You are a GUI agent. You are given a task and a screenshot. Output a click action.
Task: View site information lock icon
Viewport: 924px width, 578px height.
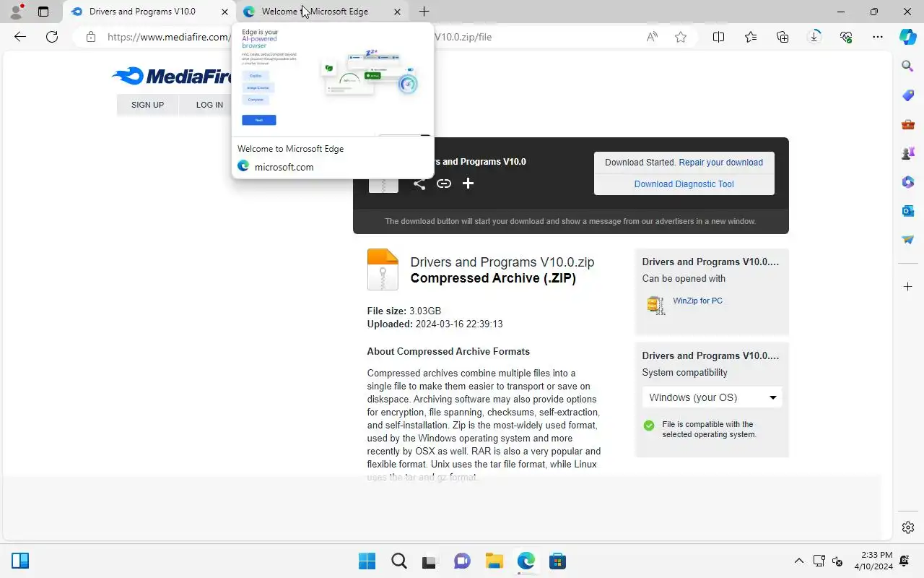pyautogui.click(x=90, y=37)
